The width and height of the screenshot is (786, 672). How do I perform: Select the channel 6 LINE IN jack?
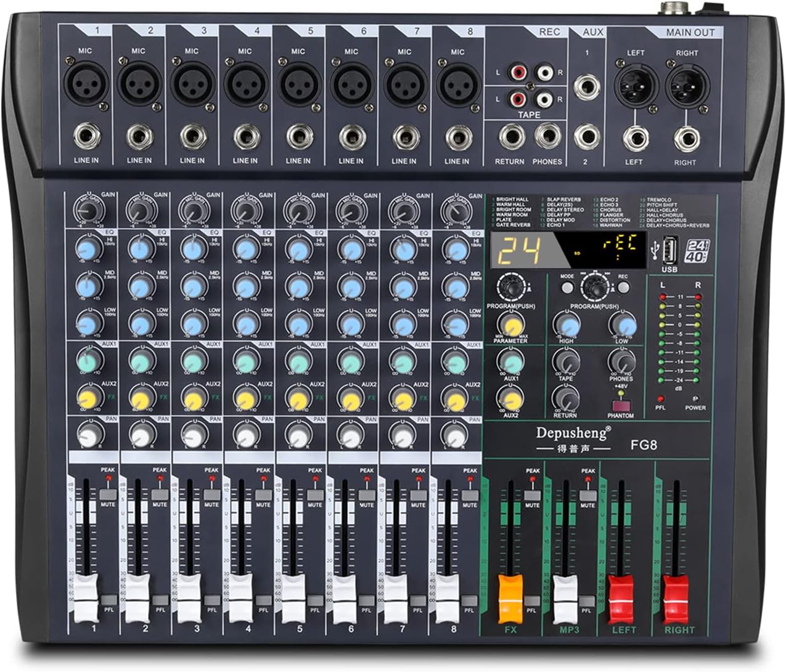(x=351, y=137)
